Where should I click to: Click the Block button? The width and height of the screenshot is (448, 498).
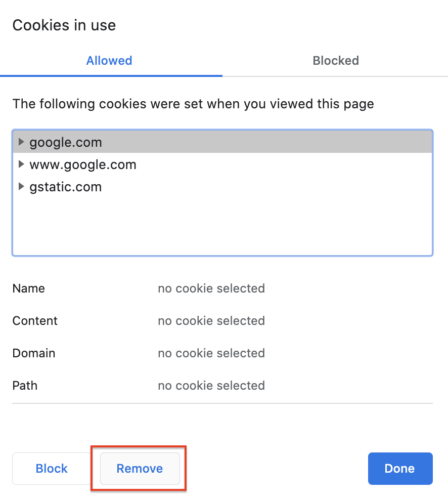(x=52, y=469)
